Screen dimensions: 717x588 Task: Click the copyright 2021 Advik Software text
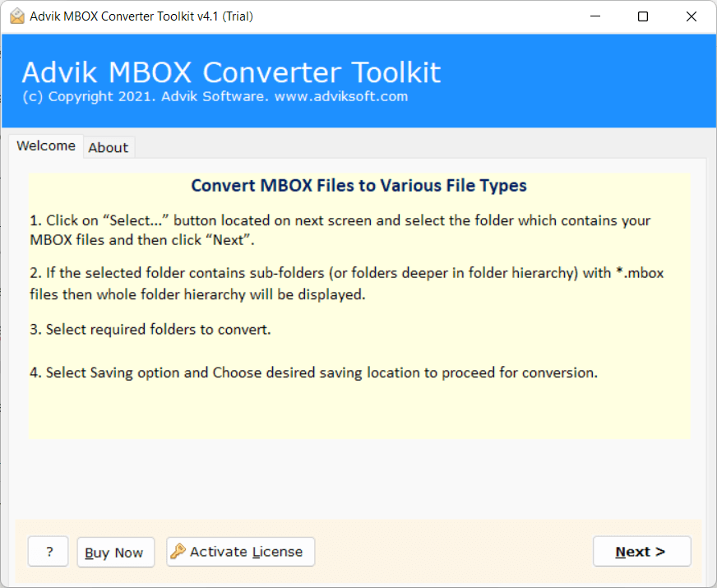click(x=138, y=96)
